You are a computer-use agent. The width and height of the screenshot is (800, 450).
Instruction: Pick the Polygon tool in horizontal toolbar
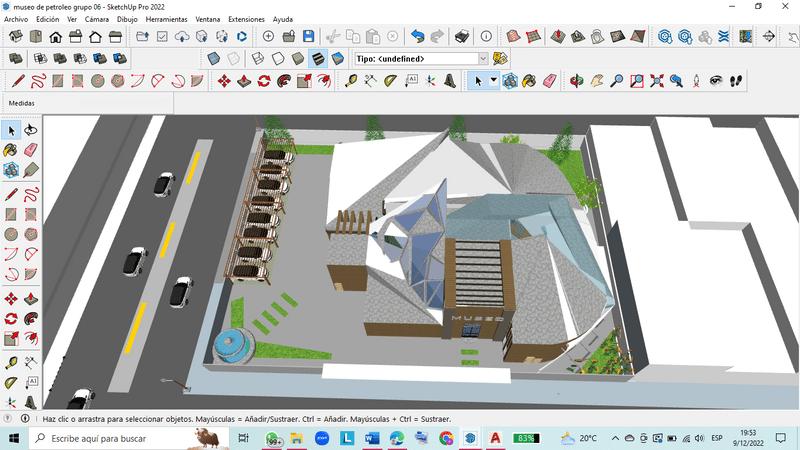[118, 81]
